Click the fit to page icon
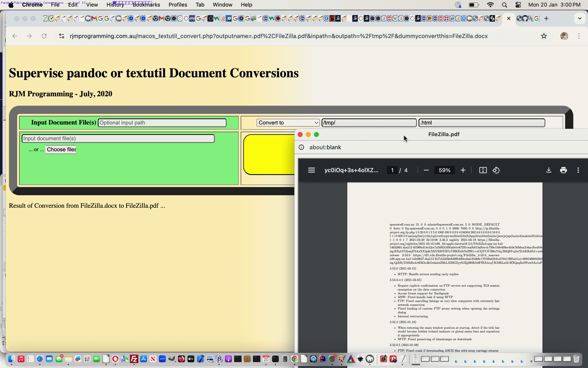The height and width of the screenshot is (368, 588). (x=483, y=170)
